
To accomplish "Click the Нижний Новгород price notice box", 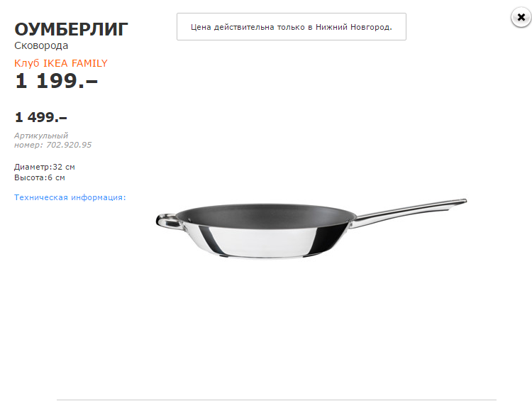I will click(292, 27).
